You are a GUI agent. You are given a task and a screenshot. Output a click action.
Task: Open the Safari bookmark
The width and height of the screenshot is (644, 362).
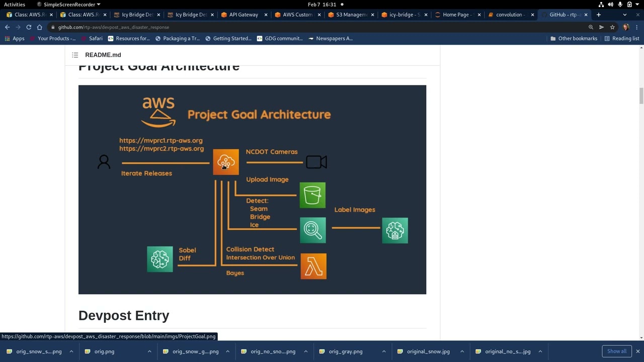pos(91,38)
